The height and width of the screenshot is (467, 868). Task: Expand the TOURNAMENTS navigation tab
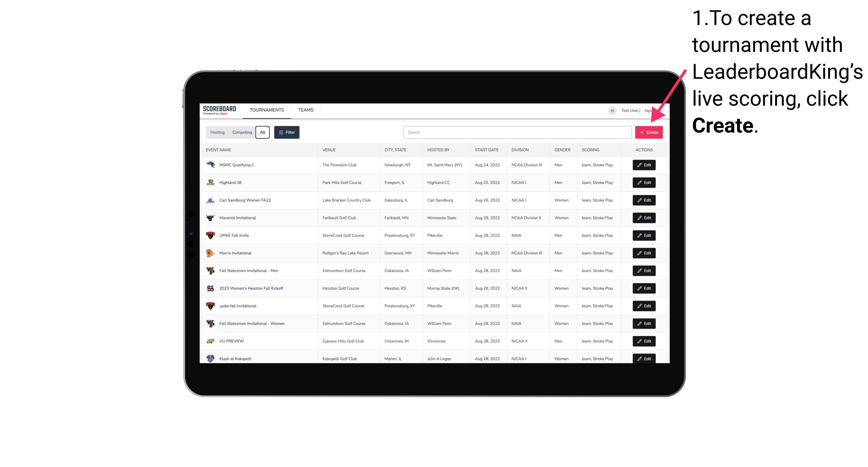(266, 110)
